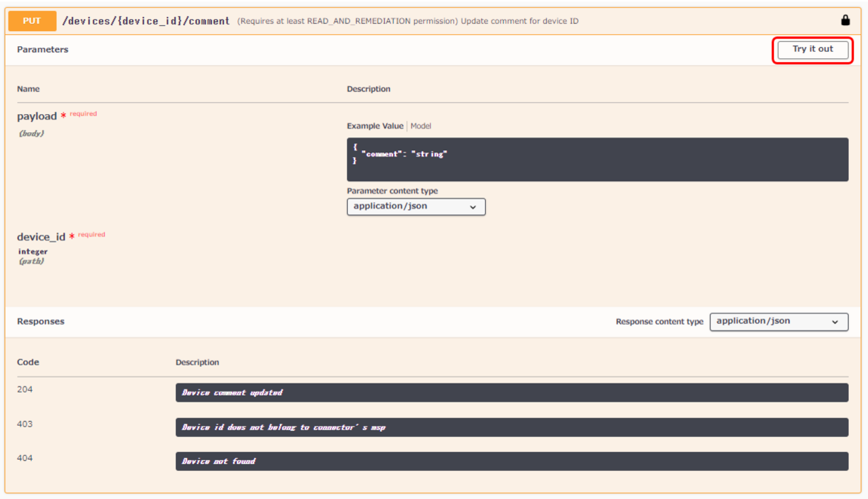Click the orange PUT method badge
868x499 pixels.
pyautogui.click(x=32, y=21)
